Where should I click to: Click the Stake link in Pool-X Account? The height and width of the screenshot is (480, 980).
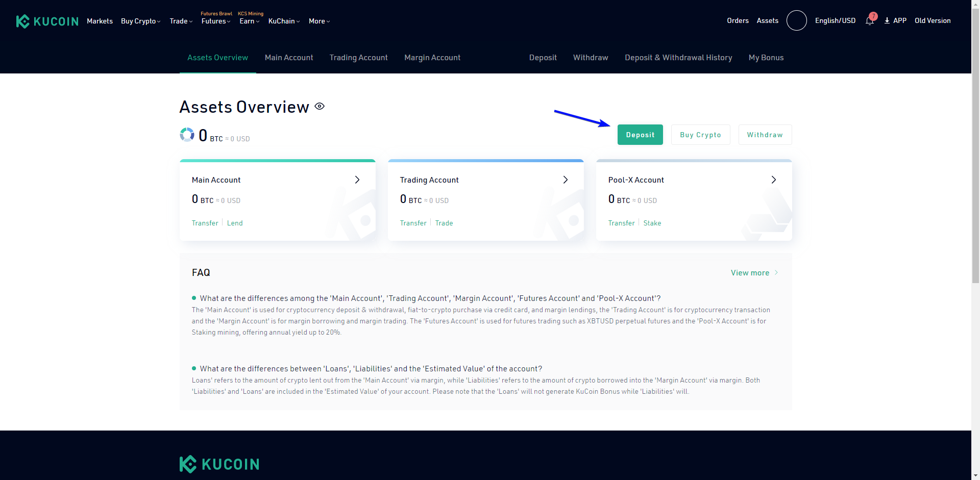[x=652, y=223]
